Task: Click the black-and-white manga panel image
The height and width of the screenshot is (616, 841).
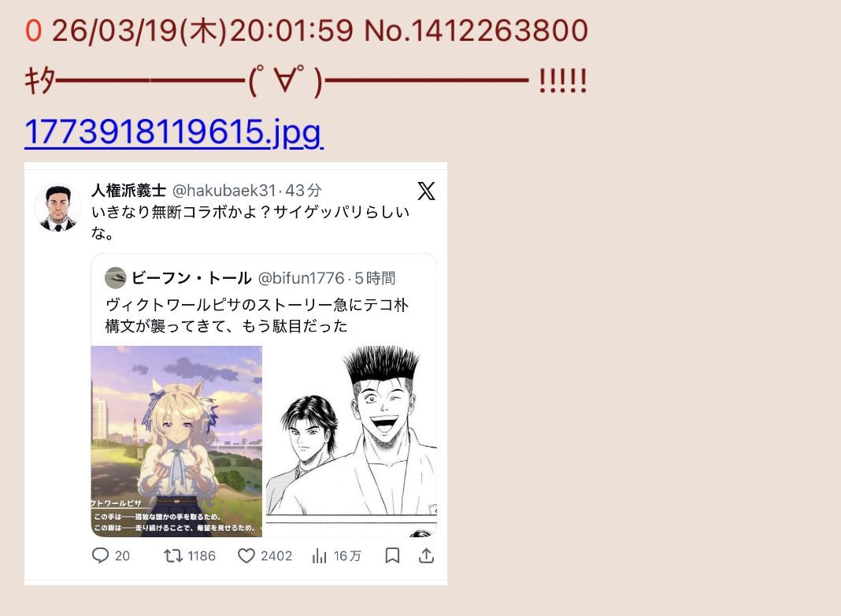Action: pyautogui.click(x=351, y=441)
